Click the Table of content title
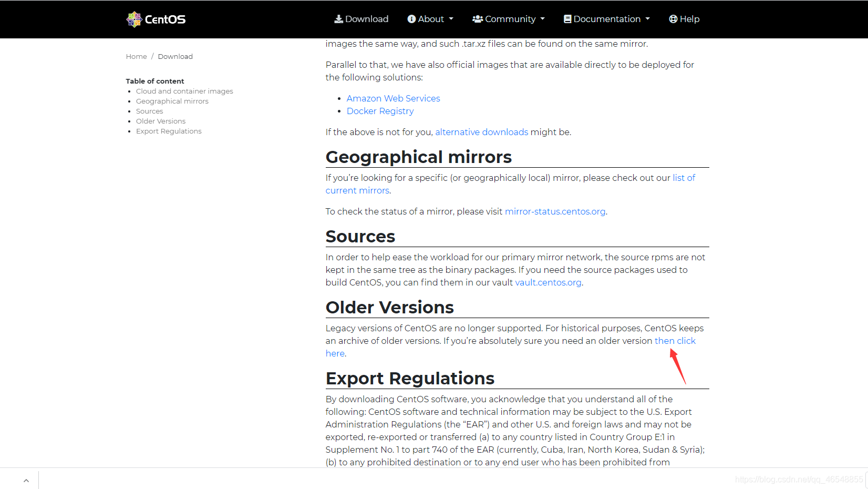The image size is (868, 489). (x=154, y=81)
